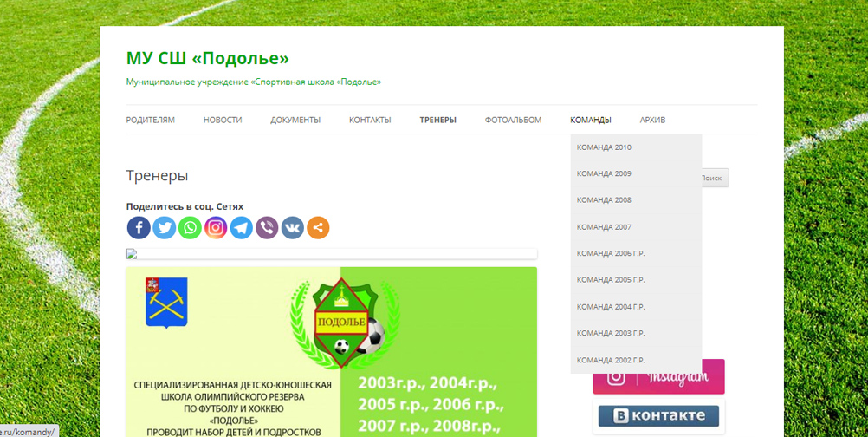Click the Viber share icon
This screenshot has height=437, width=868.
point(267,228)
